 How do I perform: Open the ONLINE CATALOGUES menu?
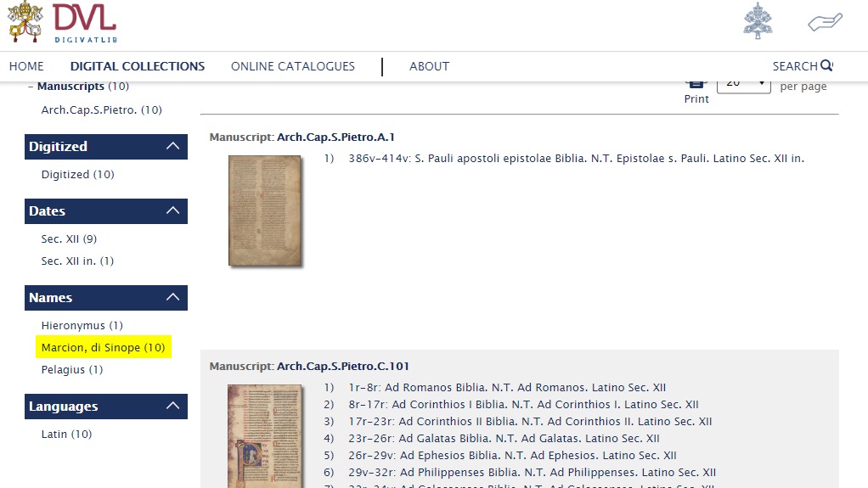click(293, 66)
